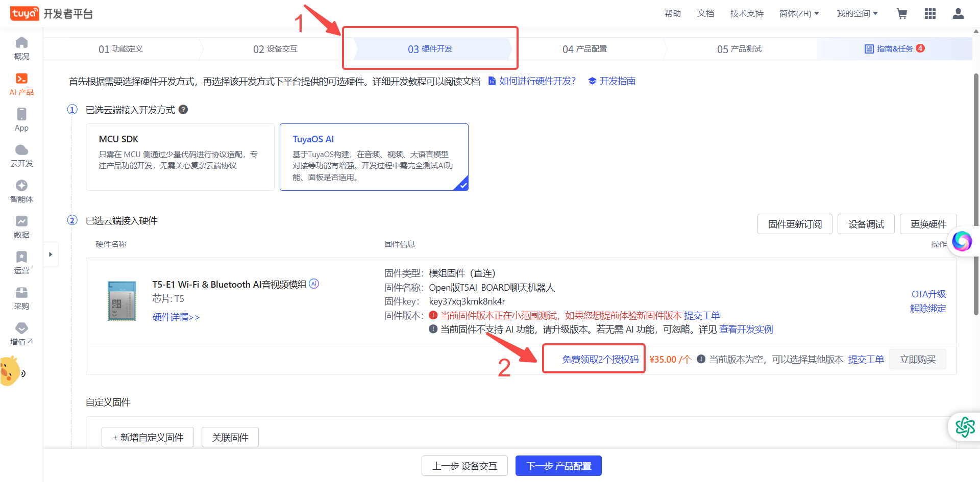This screenshot has width=980, height=482.
Task: Open the 增值 value-added sidebar icon
Action: (x=21, y=334)
